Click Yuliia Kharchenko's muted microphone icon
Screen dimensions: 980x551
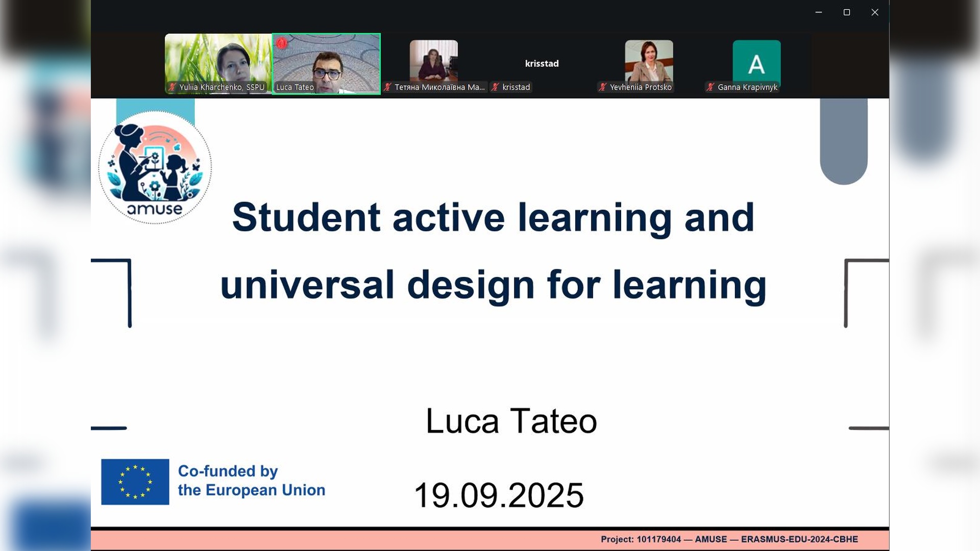pos(173,87)
